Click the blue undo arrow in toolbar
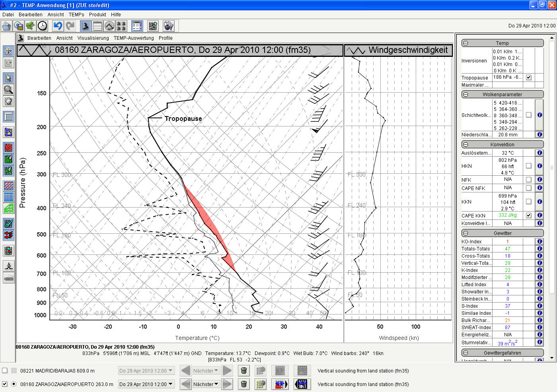The height and width of the screenshot is (392, 557). click(58, 26)
